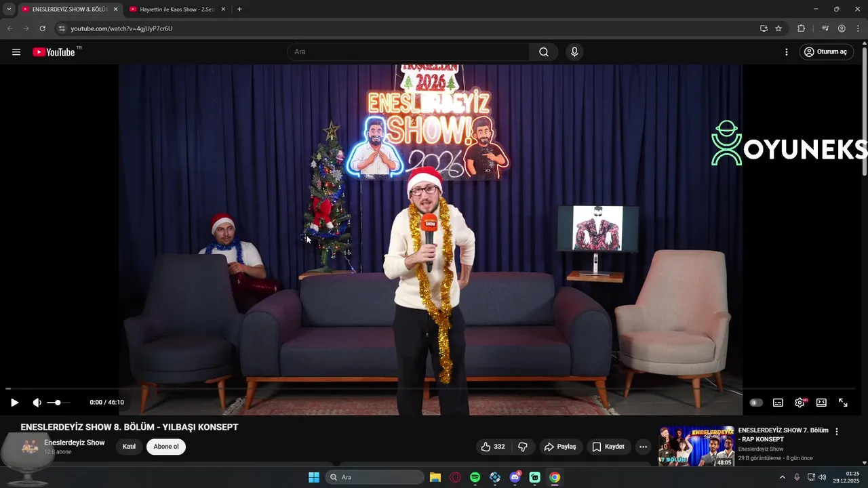Open Chrome three-dot menu
Viewport: 868px width, 488px height.
858,28
